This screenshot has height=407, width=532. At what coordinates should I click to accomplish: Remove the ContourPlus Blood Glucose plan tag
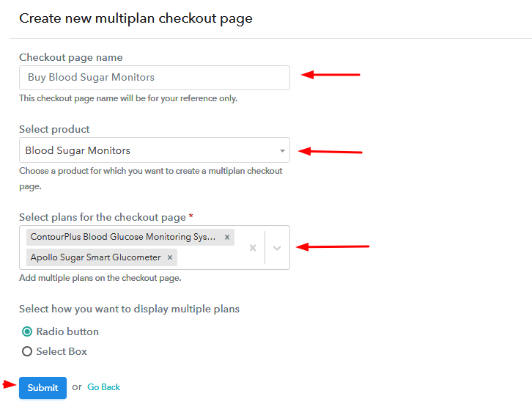coord(227,237)
